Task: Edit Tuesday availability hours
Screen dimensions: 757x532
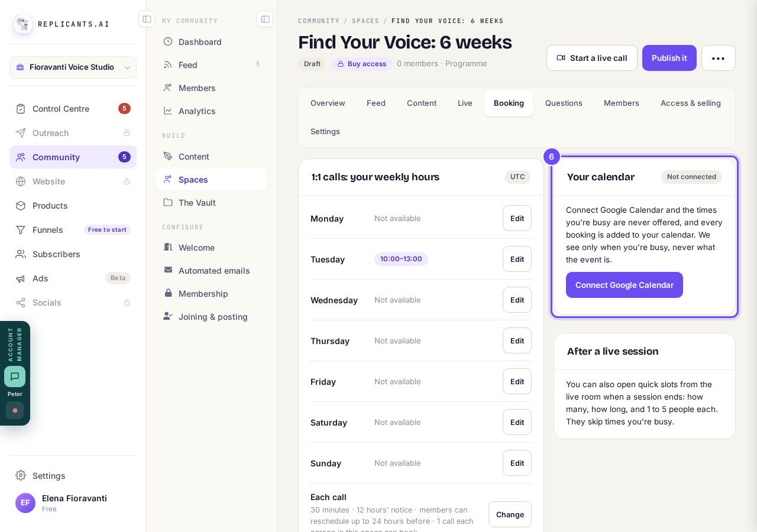Action: click(x=517, y=259)
